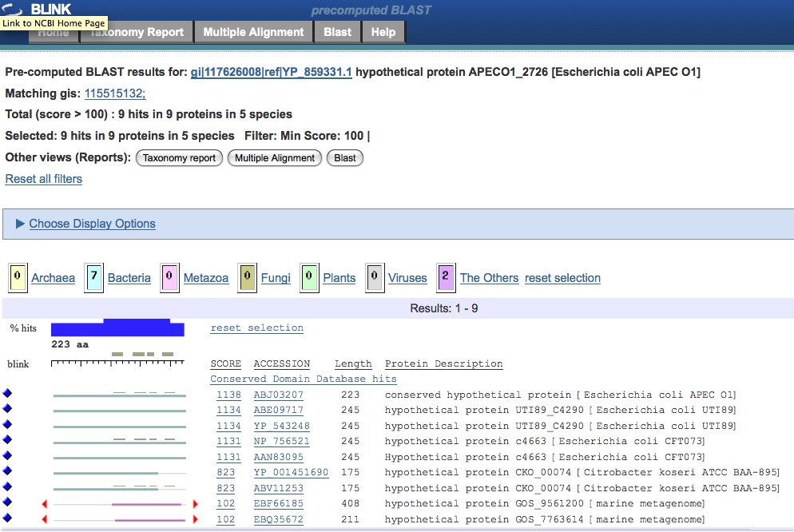The image size is (794, 532).
Task: Click red right arrow on EBQ35672 alignment
Action: coord(195,519)
